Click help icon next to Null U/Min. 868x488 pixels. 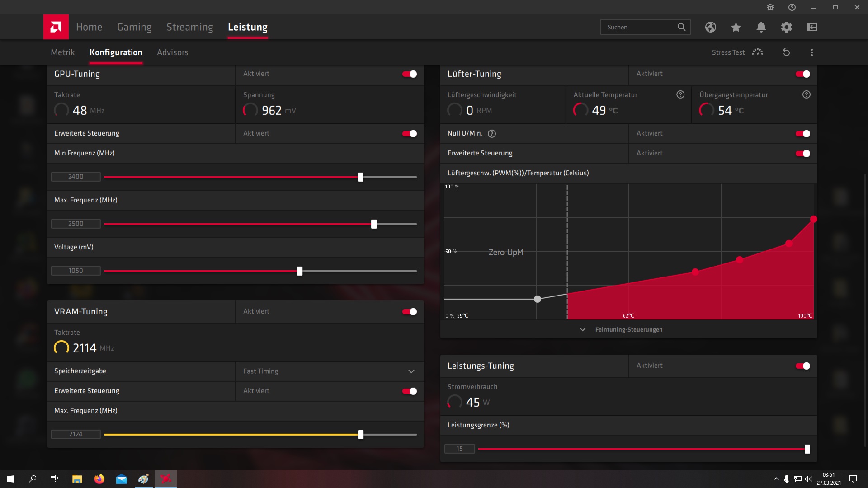pos(492,134)
